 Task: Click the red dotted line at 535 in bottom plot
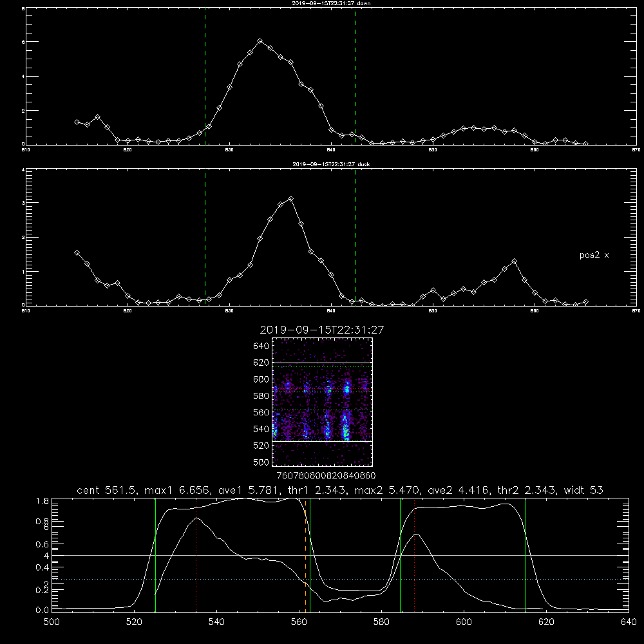point(196,555)
